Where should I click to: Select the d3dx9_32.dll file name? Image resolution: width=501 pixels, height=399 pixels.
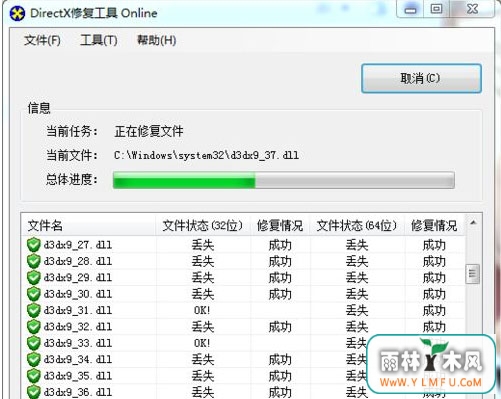pos(78,327)
